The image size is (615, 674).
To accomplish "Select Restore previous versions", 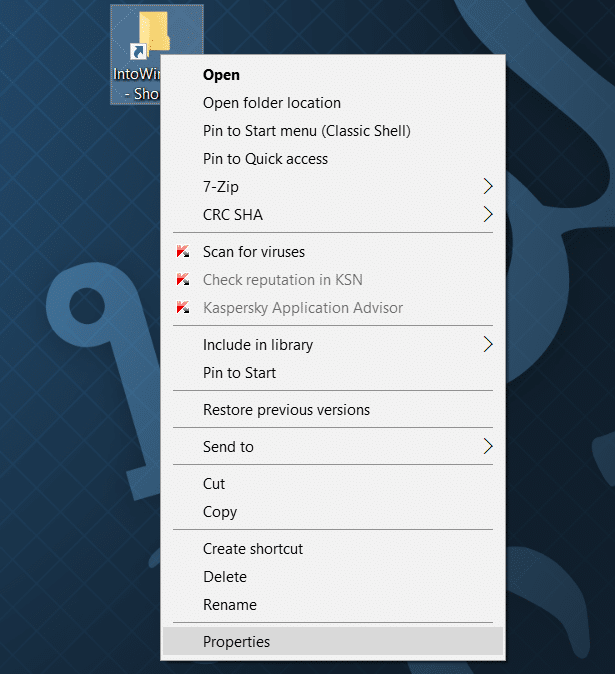I will point(333,410).
